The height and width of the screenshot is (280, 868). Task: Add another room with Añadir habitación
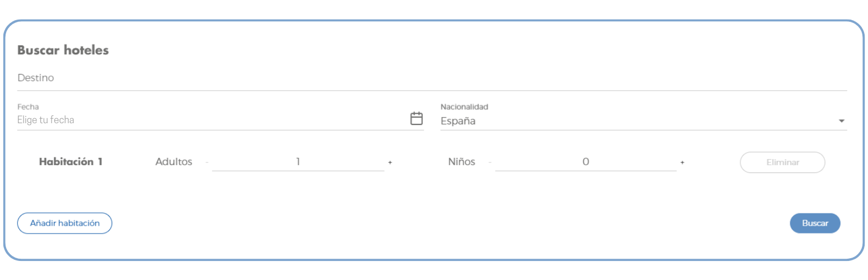point(65,223)
